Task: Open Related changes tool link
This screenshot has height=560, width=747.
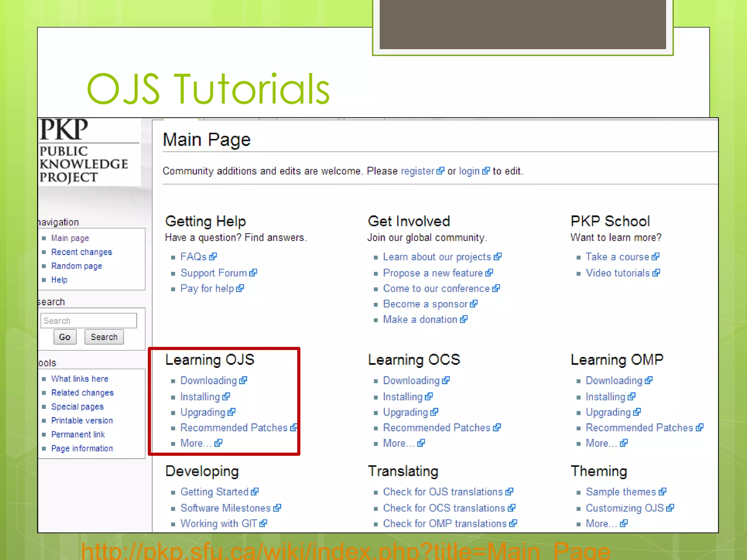Action: pyautogui.click(x=82, y=393)
